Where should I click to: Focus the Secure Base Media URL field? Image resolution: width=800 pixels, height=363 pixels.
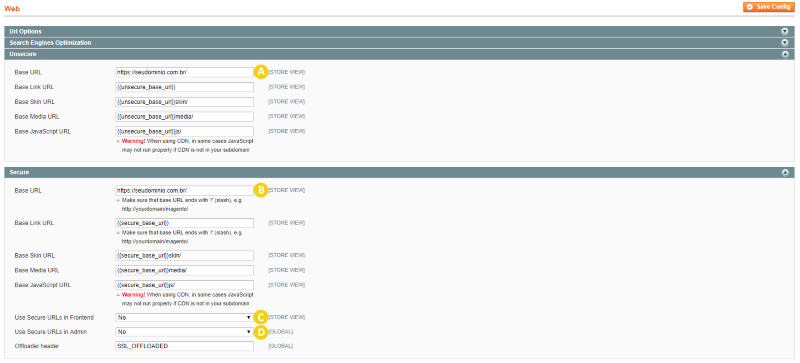pos(185,270)
